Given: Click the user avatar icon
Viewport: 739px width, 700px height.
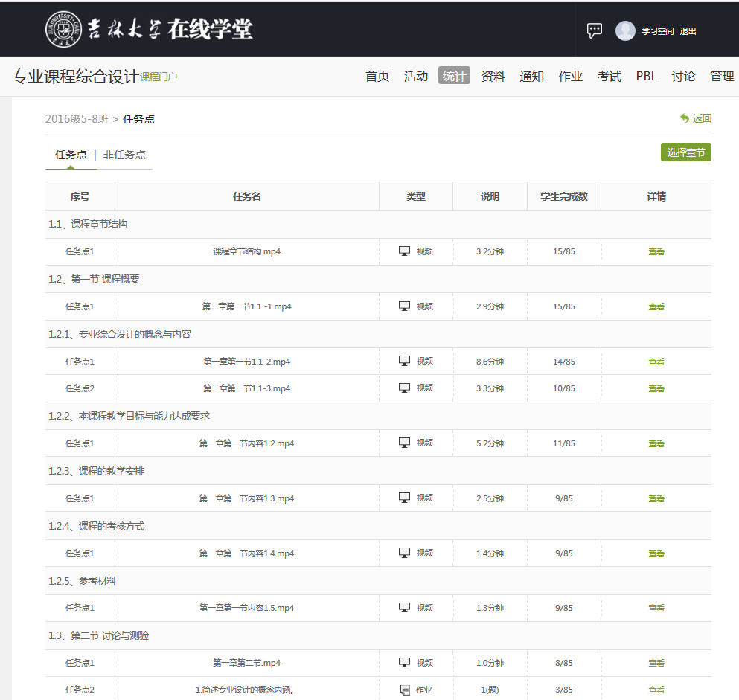Looking at the screenshot, I should point(625,30).
